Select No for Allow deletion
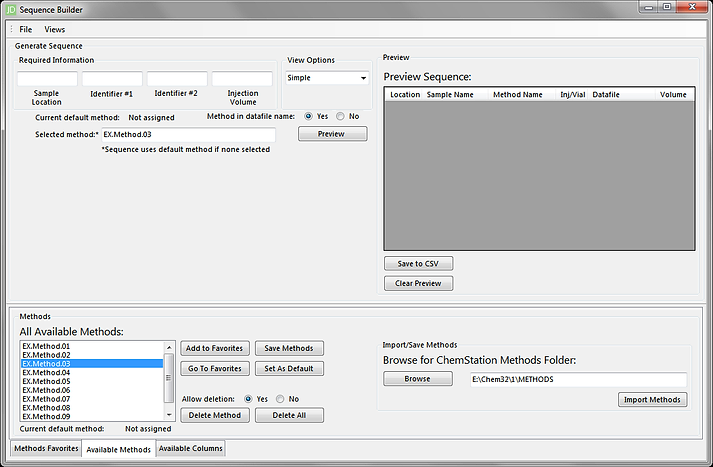 pos(280,399)
